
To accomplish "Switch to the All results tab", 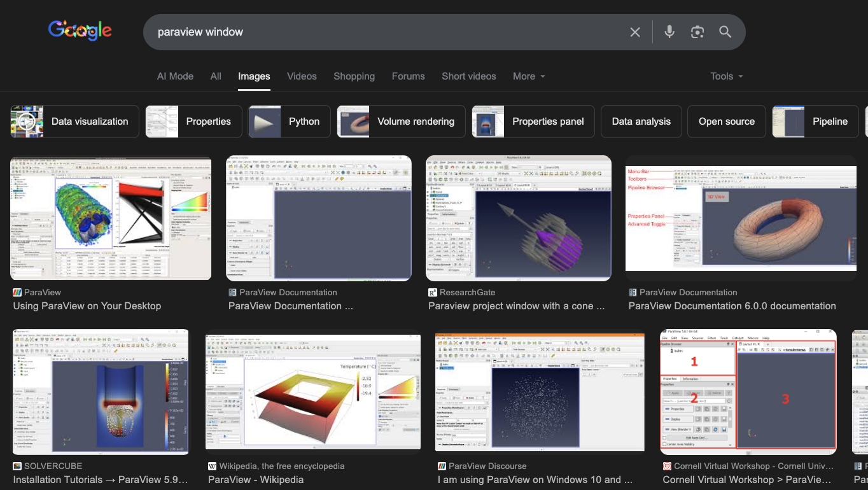I will 216,76.
